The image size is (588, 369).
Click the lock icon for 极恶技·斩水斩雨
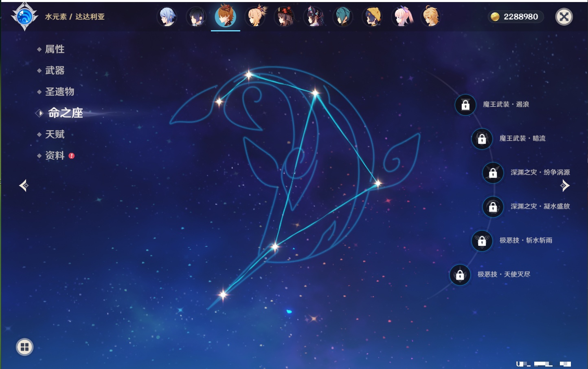point(482,241)
